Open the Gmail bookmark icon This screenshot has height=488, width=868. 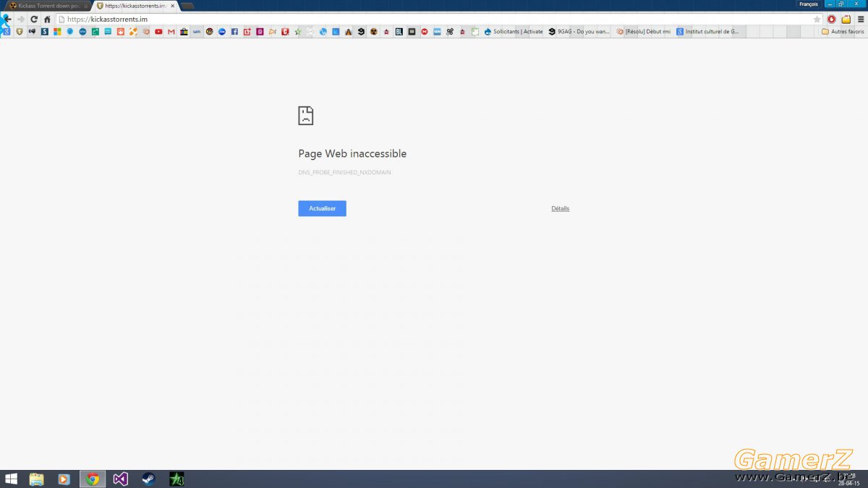pyautogui.click(x=171, y=32)
